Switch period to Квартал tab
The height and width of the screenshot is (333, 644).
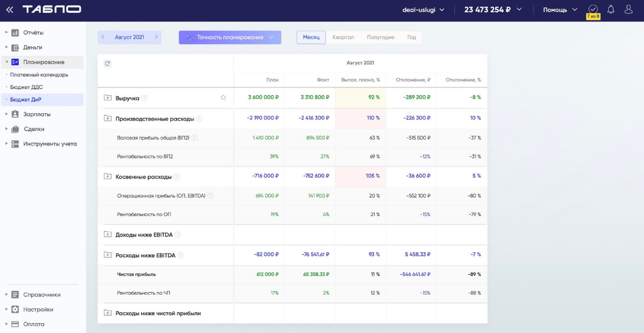point(343,37)
